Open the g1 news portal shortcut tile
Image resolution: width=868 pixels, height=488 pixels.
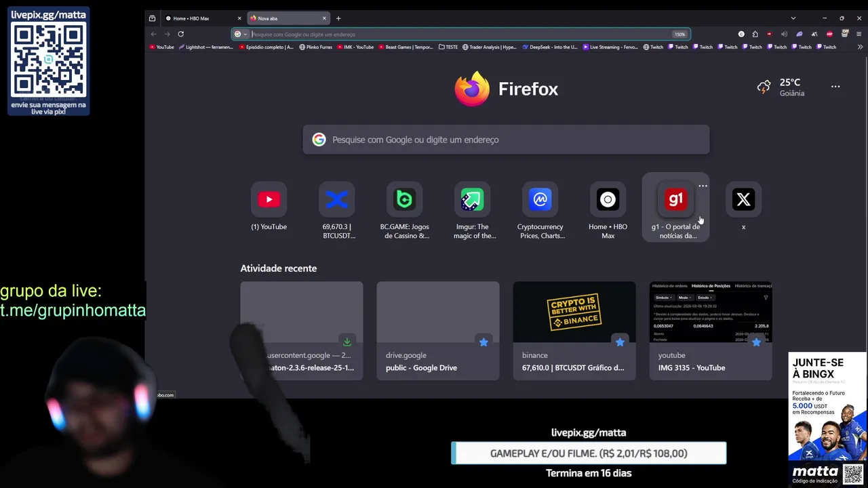(x=676, y=207)
